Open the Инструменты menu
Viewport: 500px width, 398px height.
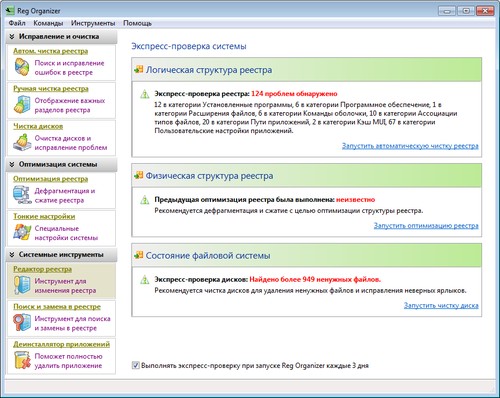pos(93,23)
